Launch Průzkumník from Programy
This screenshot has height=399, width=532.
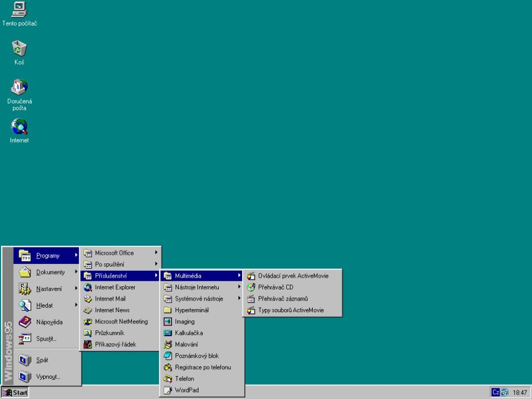120,333
